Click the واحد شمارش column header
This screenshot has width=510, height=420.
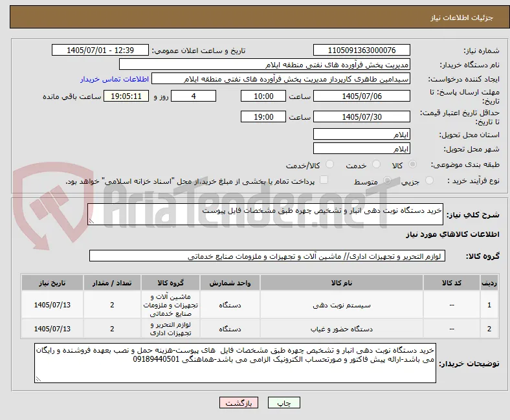pyautogui.click(x=230, y=283)
